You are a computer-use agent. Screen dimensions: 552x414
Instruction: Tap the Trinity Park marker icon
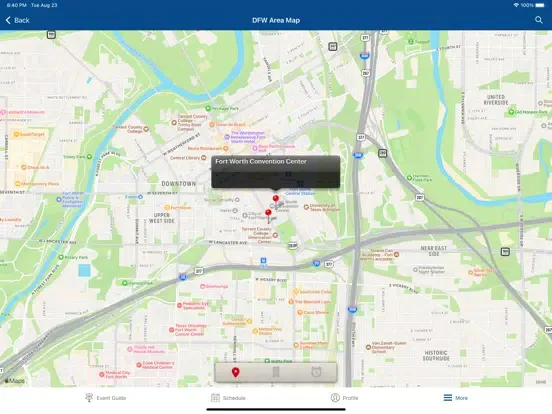click(89, 157)
